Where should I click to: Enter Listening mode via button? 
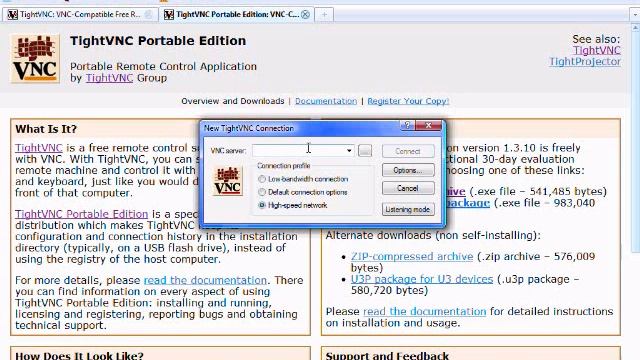408,209
